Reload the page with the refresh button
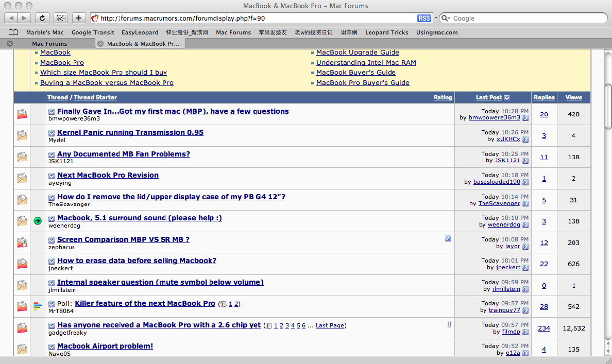Viewport: 612px width, 364px height. tap(42, 18)
